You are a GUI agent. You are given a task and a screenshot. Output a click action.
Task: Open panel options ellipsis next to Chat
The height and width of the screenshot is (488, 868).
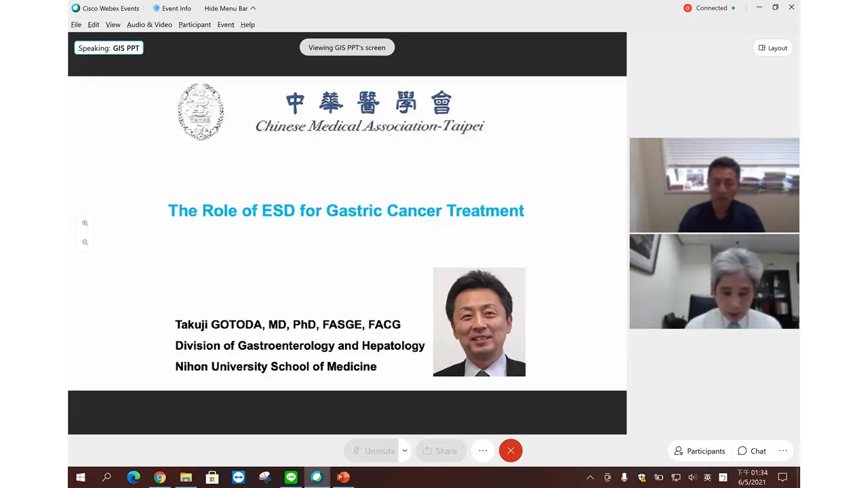783,451
